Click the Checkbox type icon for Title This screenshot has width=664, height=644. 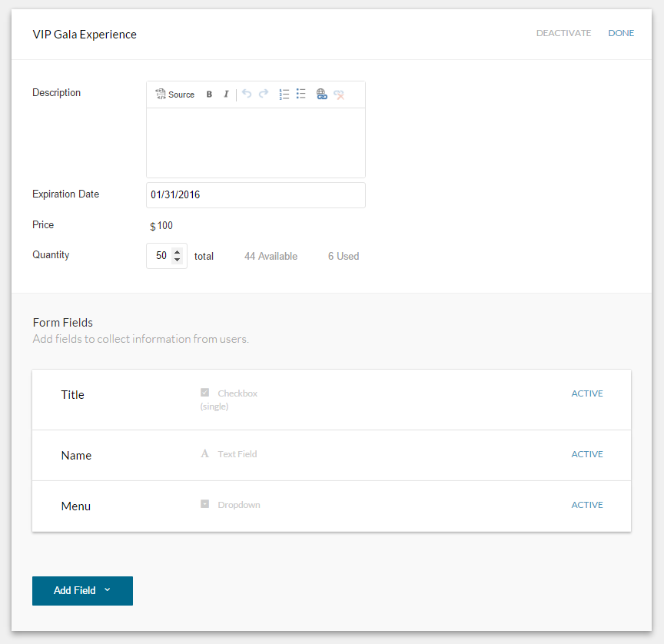pyautogui.click(x=205, y=393)
